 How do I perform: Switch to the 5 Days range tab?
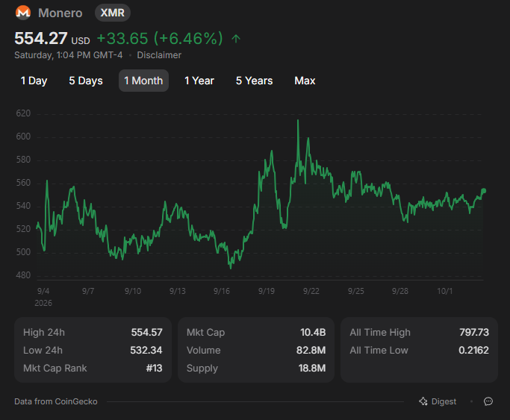pyautogui.click(x=86, y=81)
